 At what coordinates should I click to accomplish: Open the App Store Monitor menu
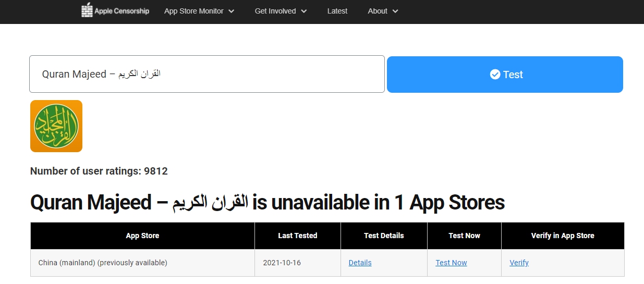coord(199,11)
